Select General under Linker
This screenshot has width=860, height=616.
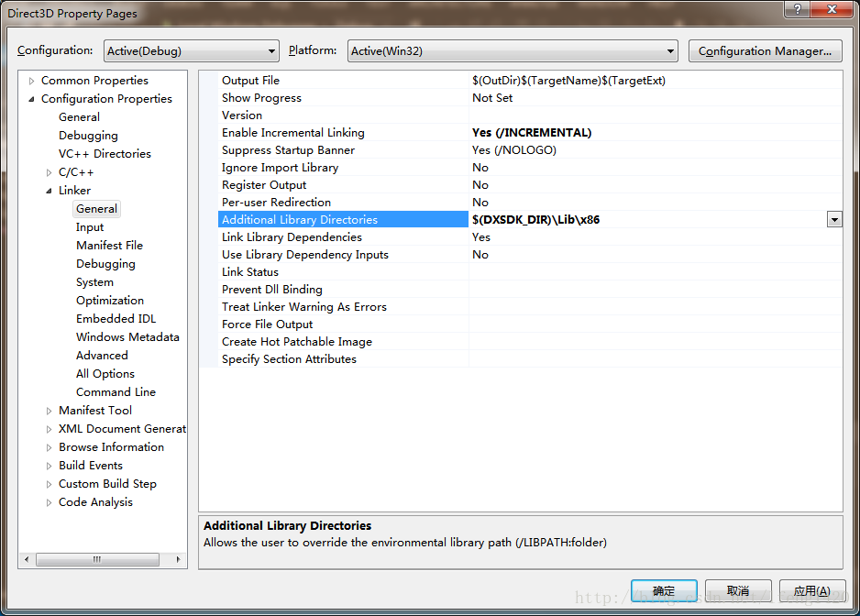[x=96, y=209]
